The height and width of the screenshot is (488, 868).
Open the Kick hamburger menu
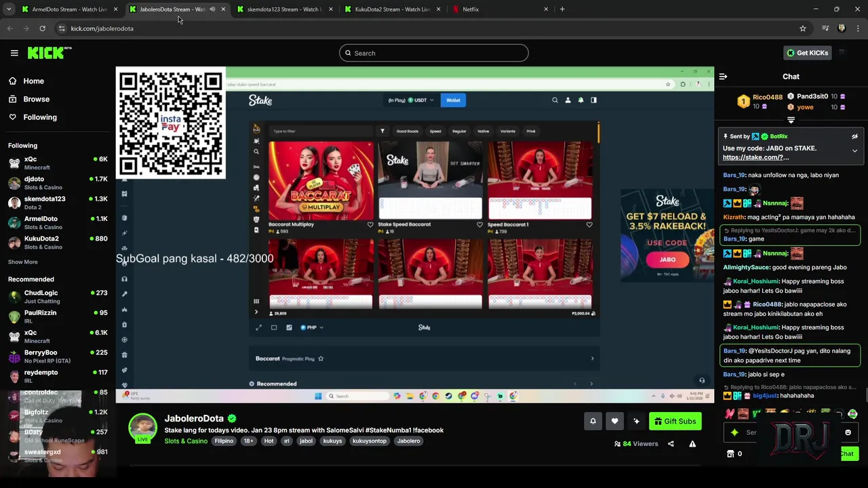click(x=14, y=53)
